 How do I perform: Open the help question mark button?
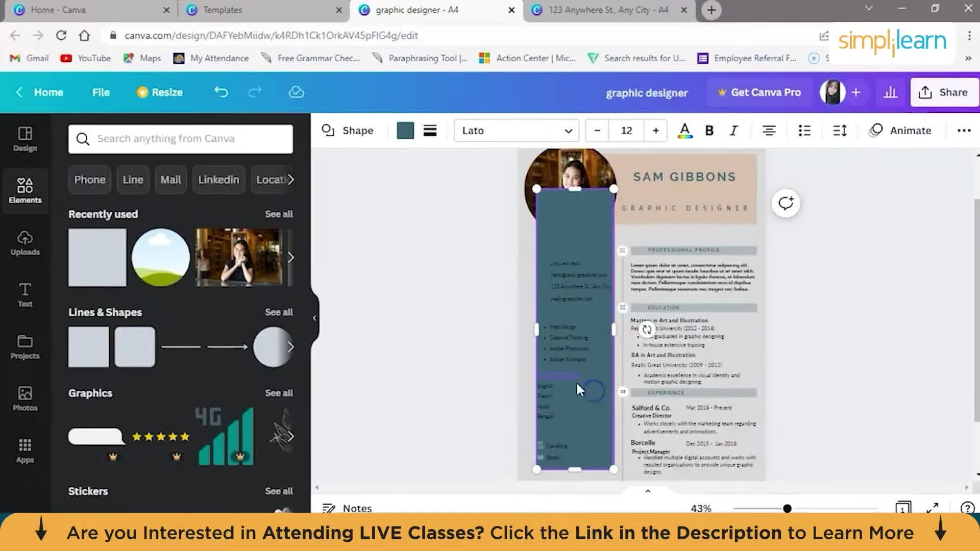967,508
